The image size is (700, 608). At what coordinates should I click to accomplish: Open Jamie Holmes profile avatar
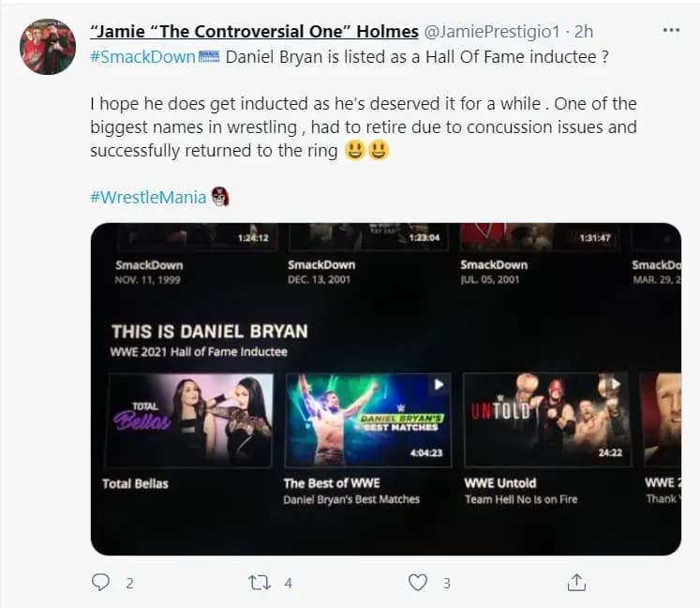(47, 46)
